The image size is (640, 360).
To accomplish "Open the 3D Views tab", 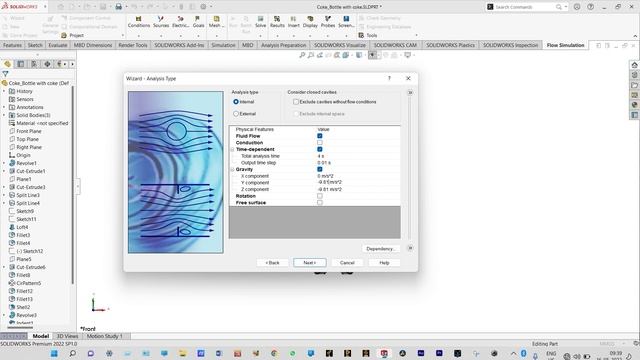I will point(67,336).
